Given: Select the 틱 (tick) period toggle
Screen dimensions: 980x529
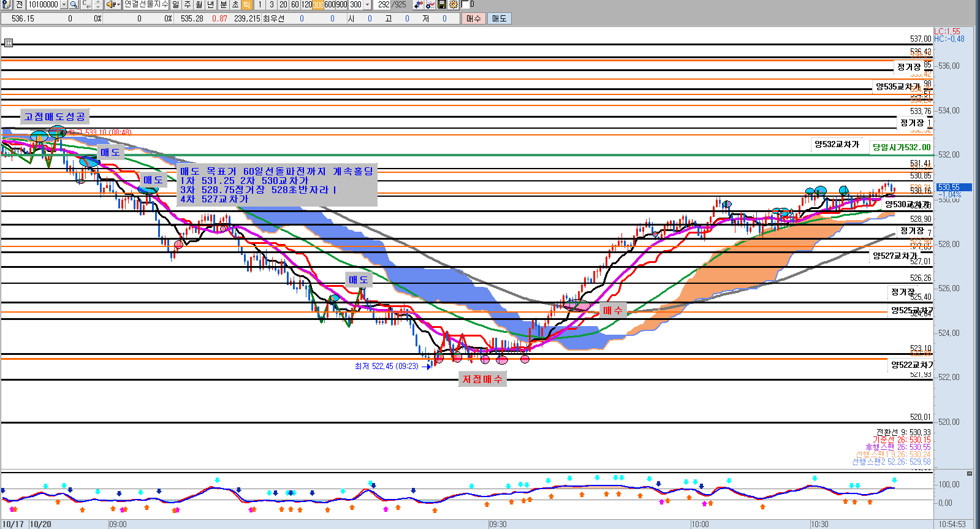Looking at the screenshot, I should (246, 4).
